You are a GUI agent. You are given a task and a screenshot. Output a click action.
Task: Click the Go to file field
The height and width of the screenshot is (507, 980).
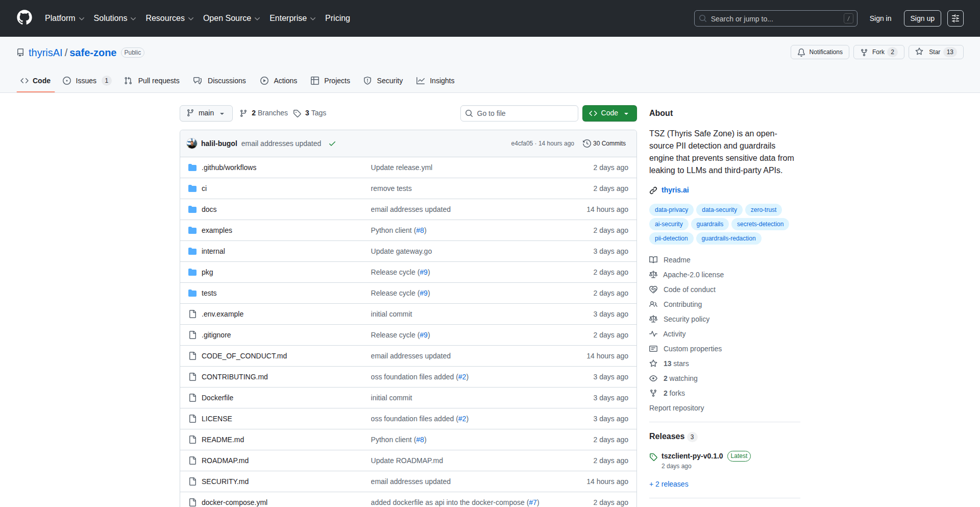pos(519,113)
